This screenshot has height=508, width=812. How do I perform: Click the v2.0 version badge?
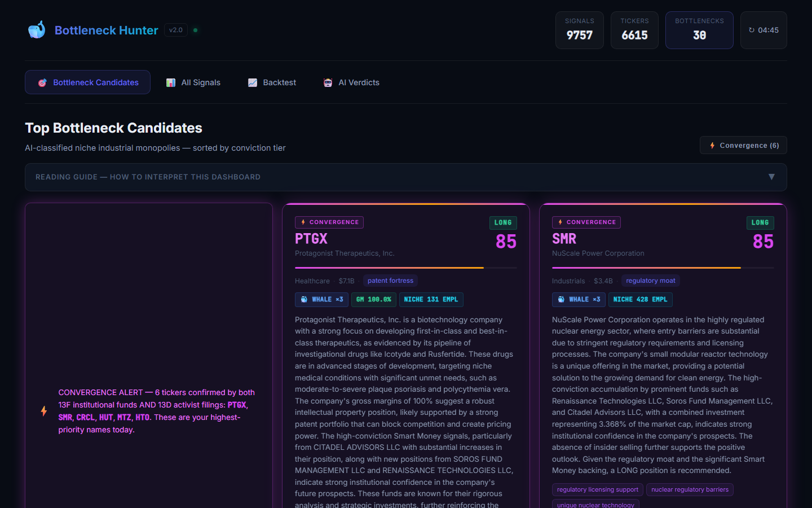(176, 30)
